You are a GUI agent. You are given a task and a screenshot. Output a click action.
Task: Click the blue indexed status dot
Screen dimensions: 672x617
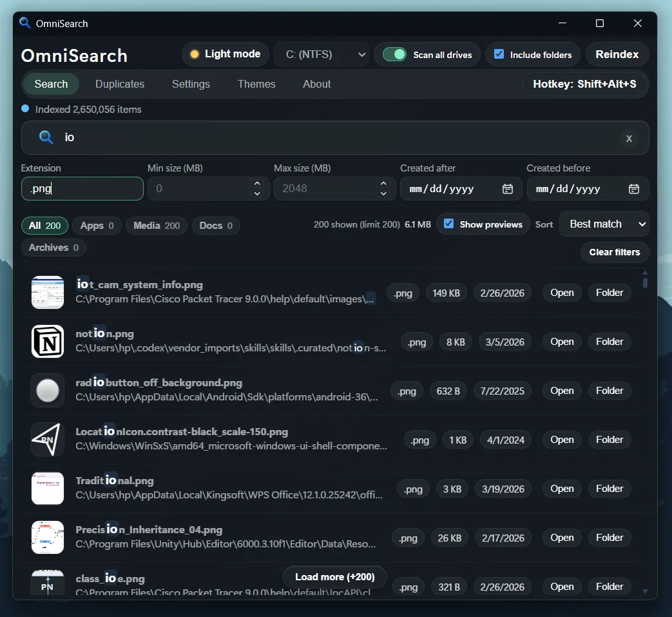tap(25, 108)
